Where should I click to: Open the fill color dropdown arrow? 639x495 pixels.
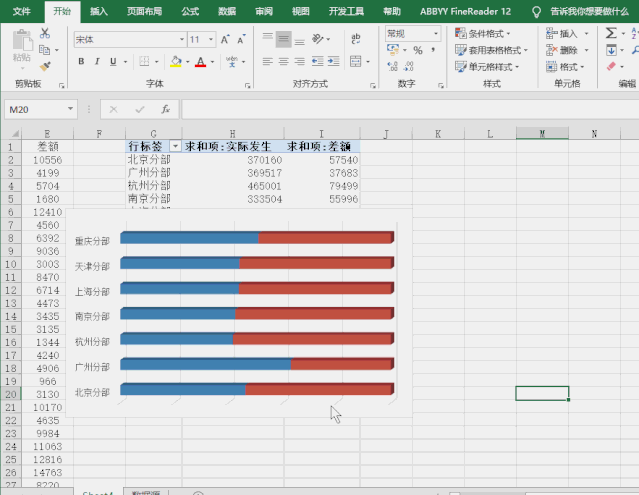click(x=187, y=62)
